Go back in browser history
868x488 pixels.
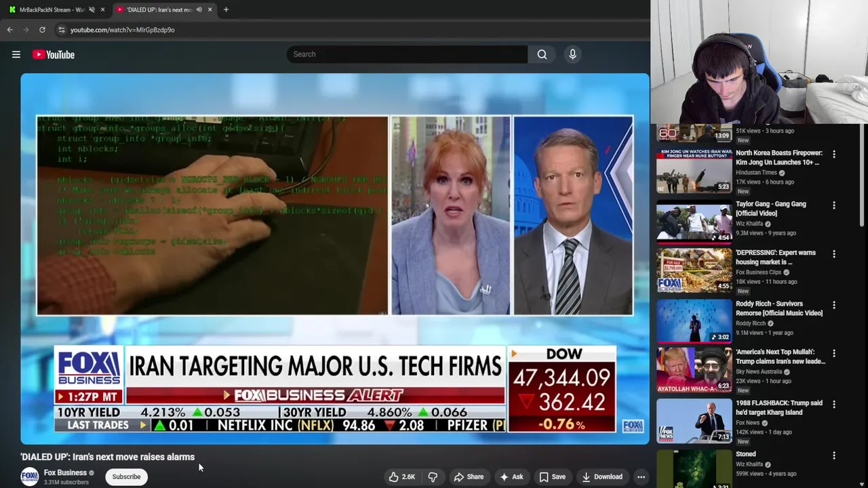pyautogui.click(x=9, y=30)
